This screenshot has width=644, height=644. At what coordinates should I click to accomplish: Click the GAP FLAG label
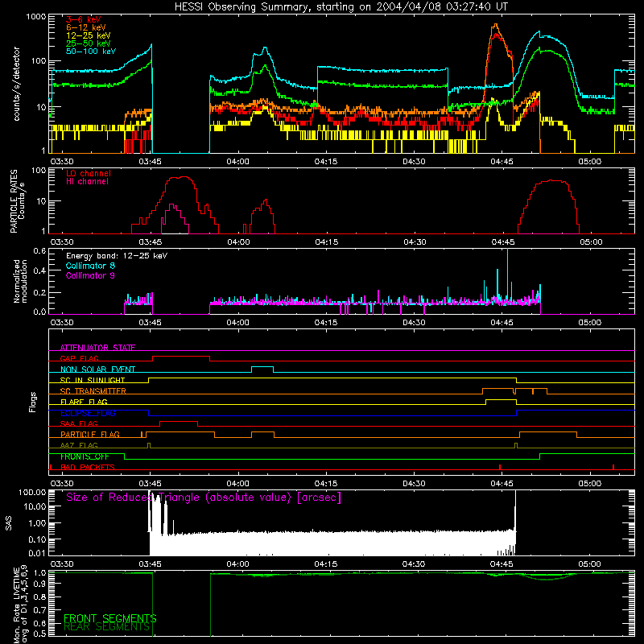pos(79,358)
